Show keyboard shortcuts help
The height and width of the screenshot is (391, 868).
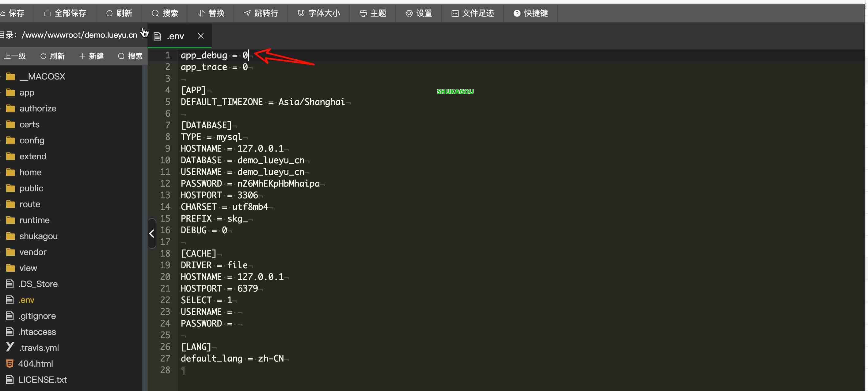(x=530, y=13)
